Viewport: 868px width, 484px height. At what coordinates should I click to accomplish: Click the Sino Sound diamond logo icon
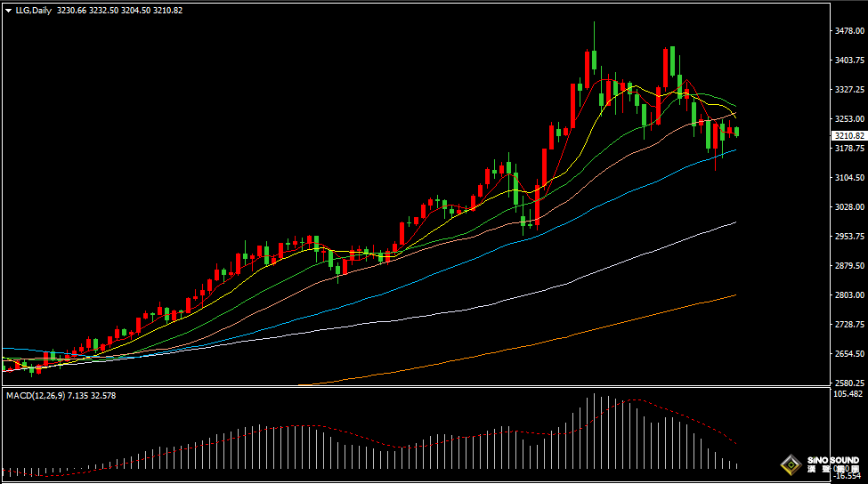click(790, 465)
